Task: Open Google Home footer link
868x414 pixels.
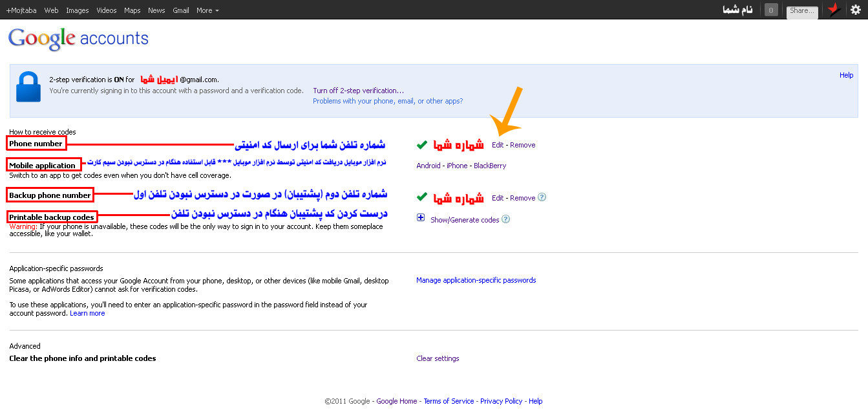Action: pyautogui.click(x=397, y=401)
